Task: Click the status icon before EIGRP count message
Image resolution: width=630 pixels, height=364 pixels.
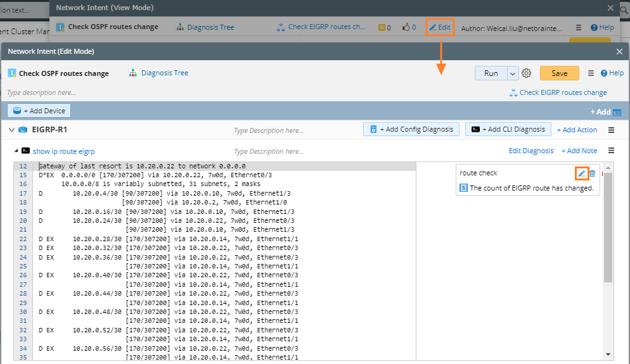Action: point(463,188)
